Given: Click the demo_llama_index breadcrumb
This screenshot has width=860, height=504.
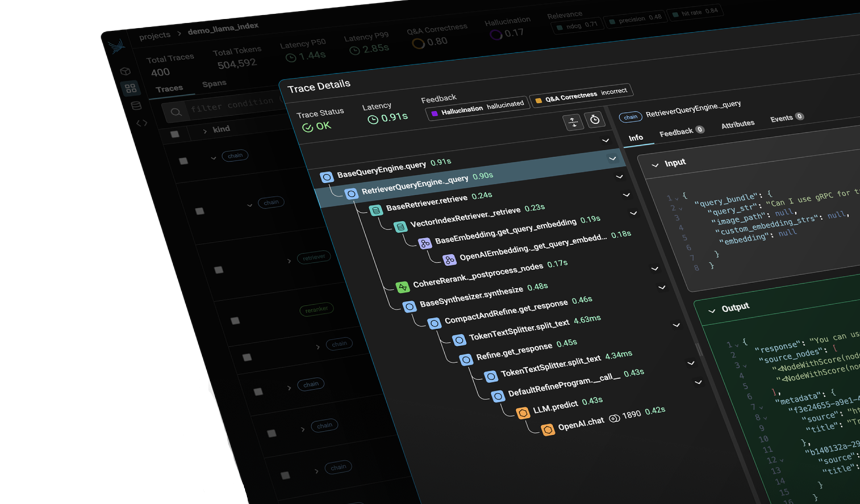Looking at the screenshot, I should (x=223, y=28).
